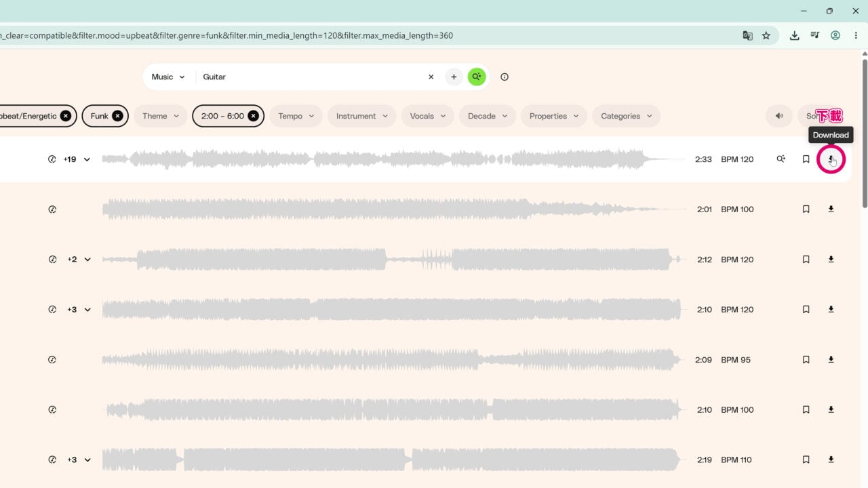
Task: Remove the Funk genre filter
Action: (x=117, y=116)
